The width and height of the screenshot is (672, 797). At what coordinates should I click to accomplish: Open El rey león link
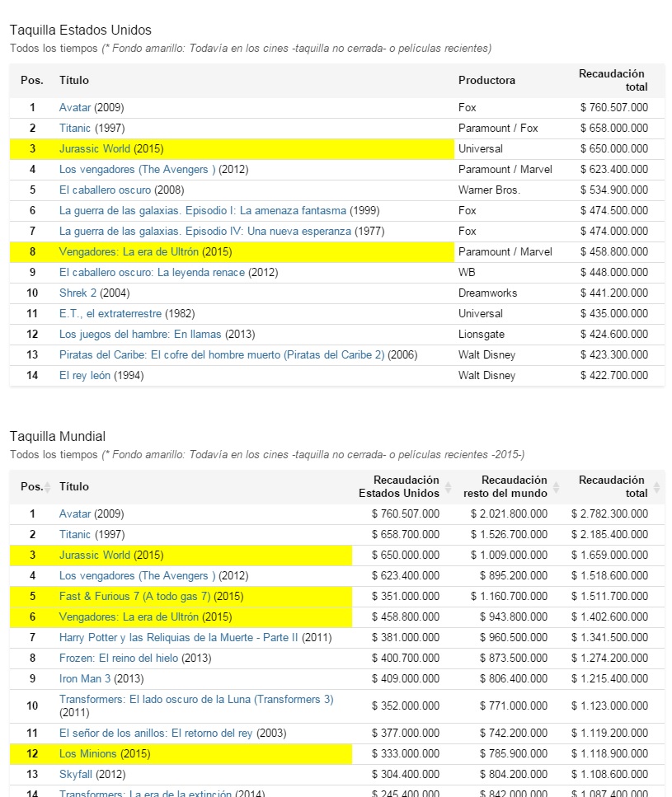[85, 376]
